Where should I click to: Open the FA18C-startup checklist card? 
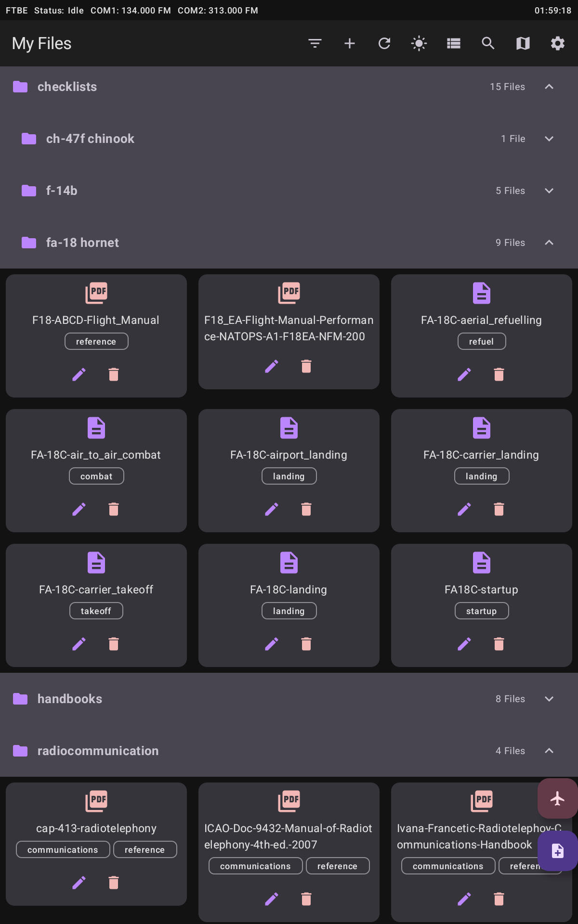tap(482, 589)
